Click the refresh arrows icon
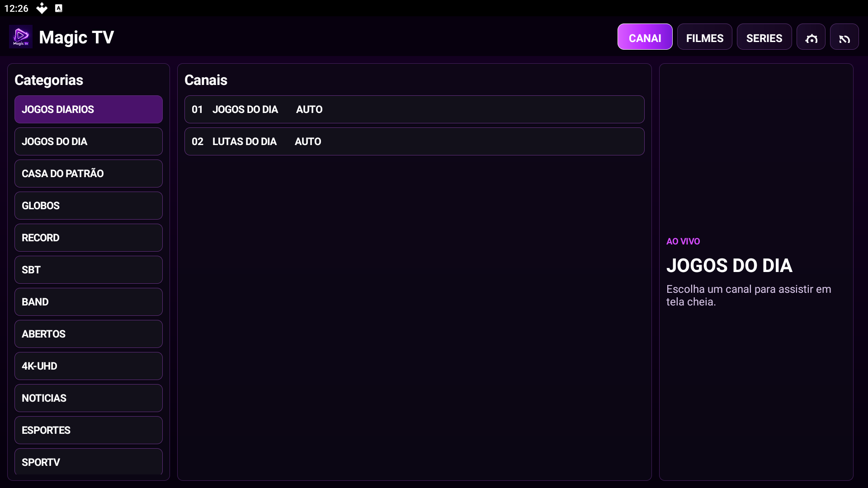The height and width of the screenshot is (488, 868). point(844,37)
